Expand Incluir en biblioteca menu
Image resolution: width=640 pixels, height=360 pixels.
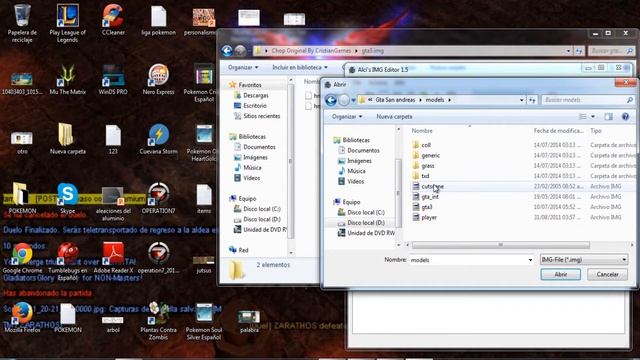pyautogui.click(x=300, y=67)
